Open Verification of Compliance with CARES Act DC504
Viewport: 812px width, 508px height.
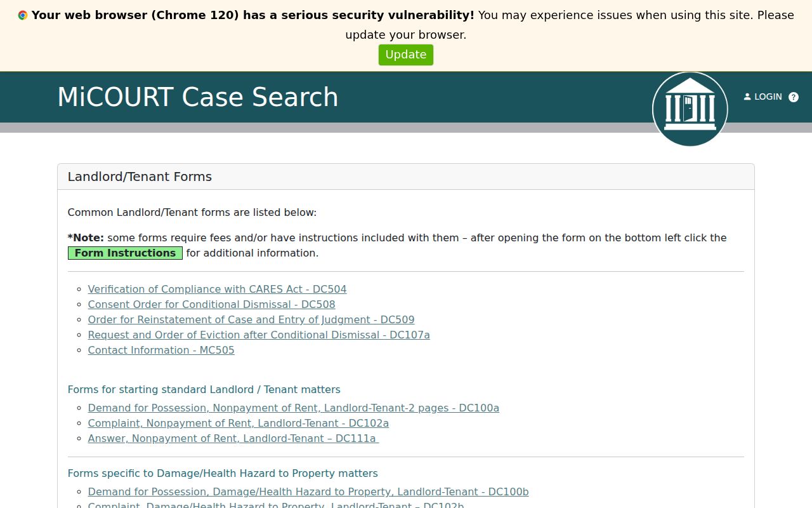coord(217,289)
